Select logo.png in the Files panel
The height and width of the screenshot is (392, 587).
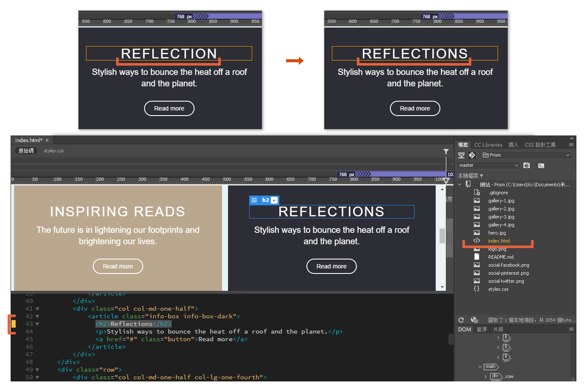497,249
